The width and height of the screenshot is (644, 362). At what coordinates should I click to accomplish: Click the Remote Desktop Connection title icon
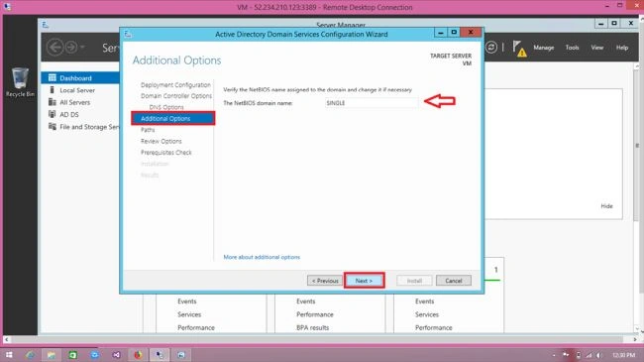click(x=7, y=7)
